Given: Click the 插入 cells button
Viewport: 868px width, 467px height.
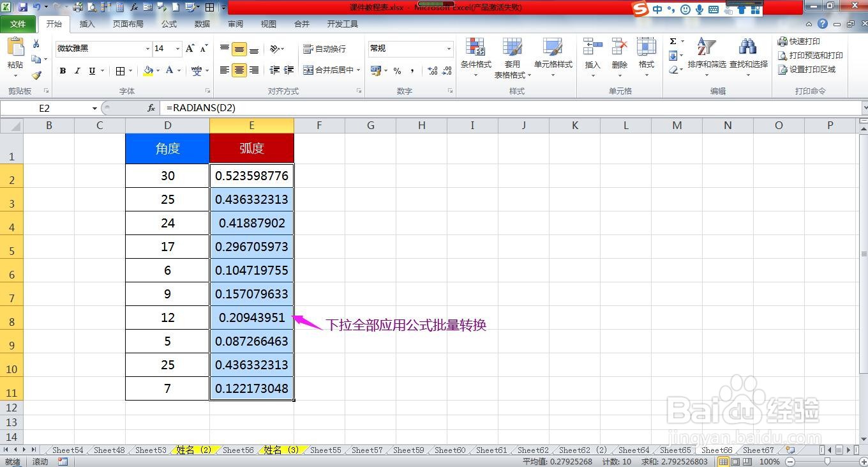Looking at the screenshot, I should 592,57.
